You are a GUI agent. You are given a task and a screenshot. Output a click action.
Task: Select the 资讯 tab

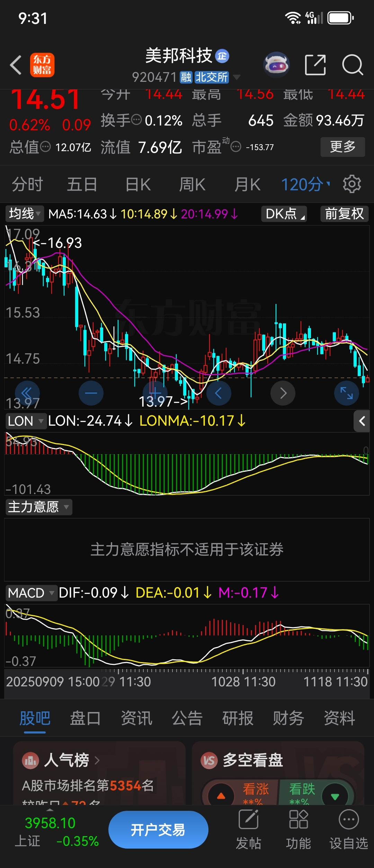(x=136, y=718)
